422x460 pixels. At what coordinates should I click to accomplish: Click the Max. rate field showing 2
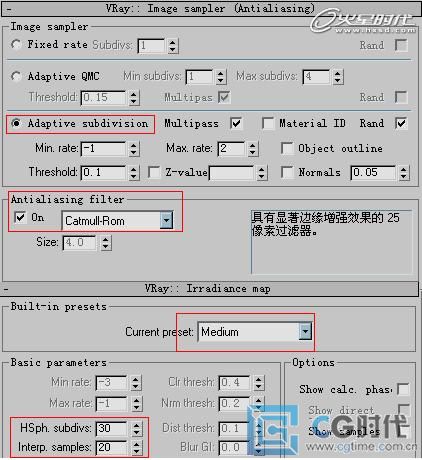click(x=231, y=149)
